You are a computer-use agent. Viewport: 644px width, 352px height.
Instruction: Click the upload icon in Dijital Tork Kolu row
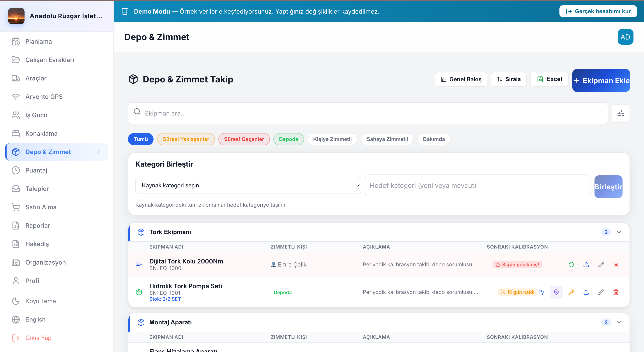586,264
